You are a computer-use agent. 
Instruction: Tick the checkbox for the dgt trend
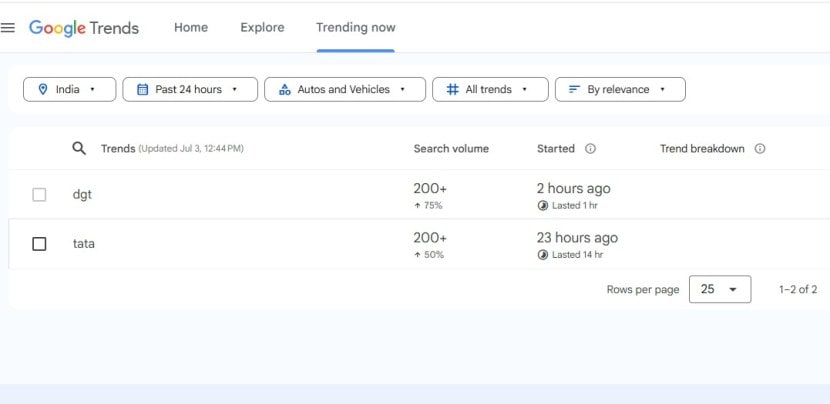(x=39, y=195)
